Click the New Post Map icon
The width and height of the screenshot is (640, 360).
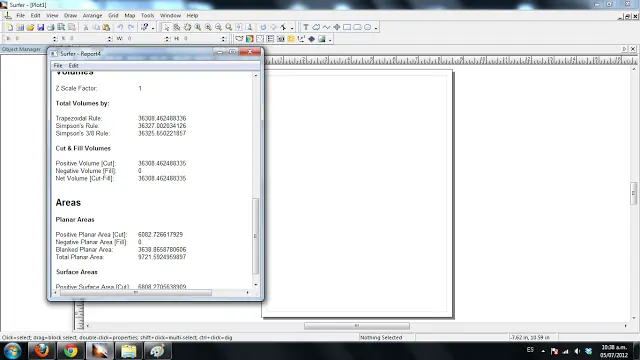[260, 39]
